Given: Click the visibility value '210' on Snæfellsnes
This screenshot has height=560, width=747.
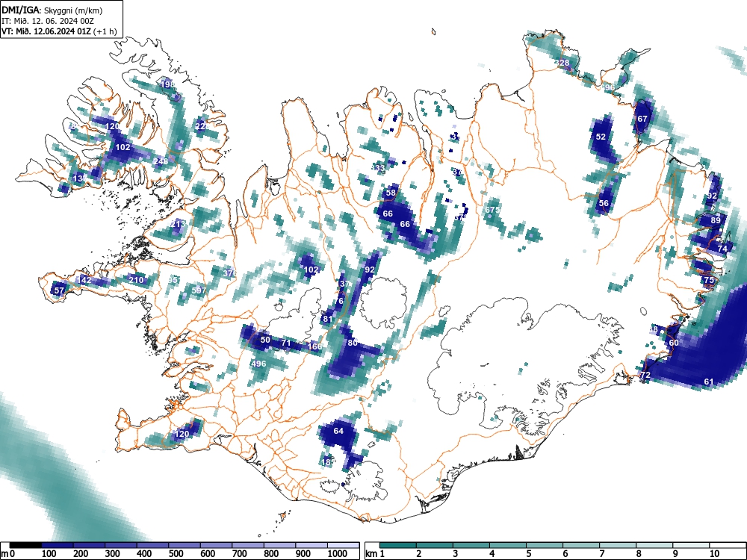Looking at the screenshot, I should point(136,279).
